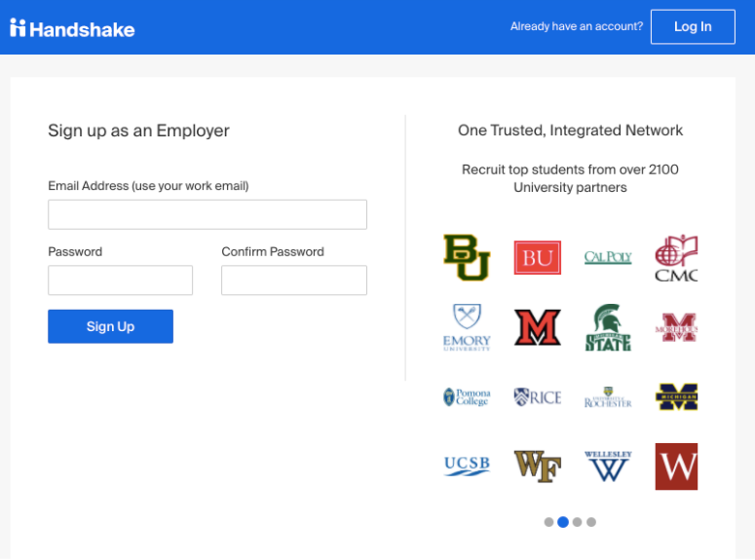Screen dimensions: 755x560
Task: Click the 'Email Address (use your work email)' label
Action: coord(148,186)
